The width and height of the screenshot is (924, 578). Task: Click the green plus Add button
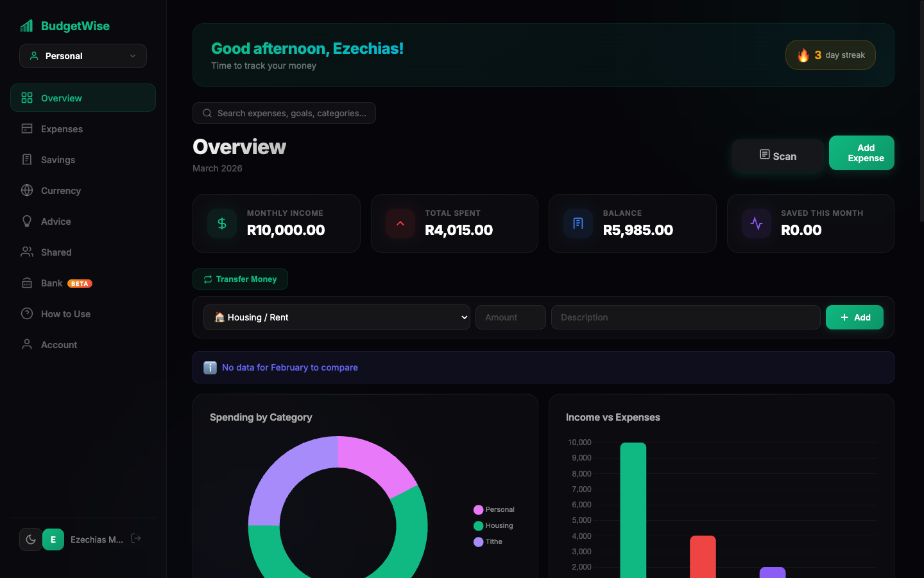(x=855, y=317)
